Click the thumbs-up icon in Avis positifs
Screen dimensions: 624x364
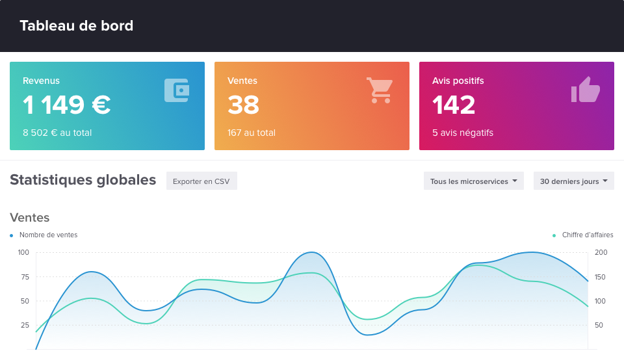(x=585, y=90)
